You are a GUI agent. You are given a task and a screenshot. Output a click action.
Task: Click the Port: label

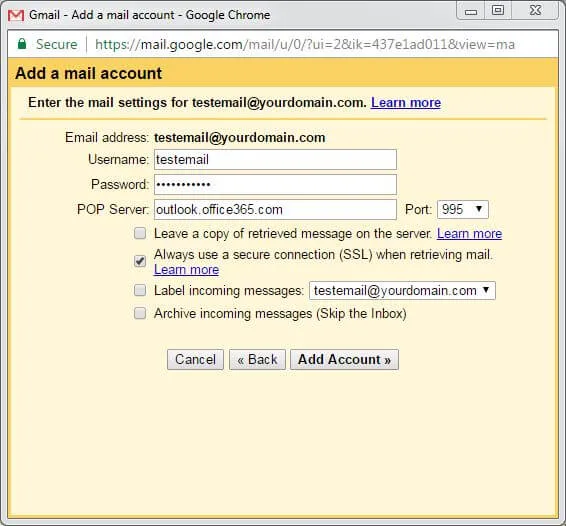pos(418,209)
